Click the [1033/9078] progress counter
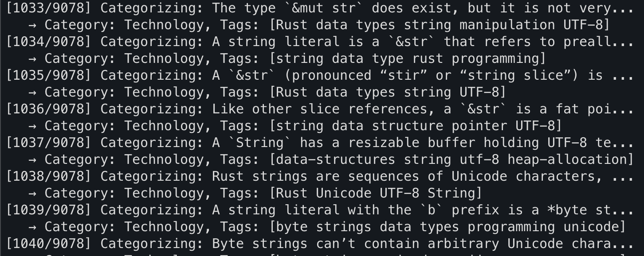The image size is (644, 256). [x=48, y=8]
